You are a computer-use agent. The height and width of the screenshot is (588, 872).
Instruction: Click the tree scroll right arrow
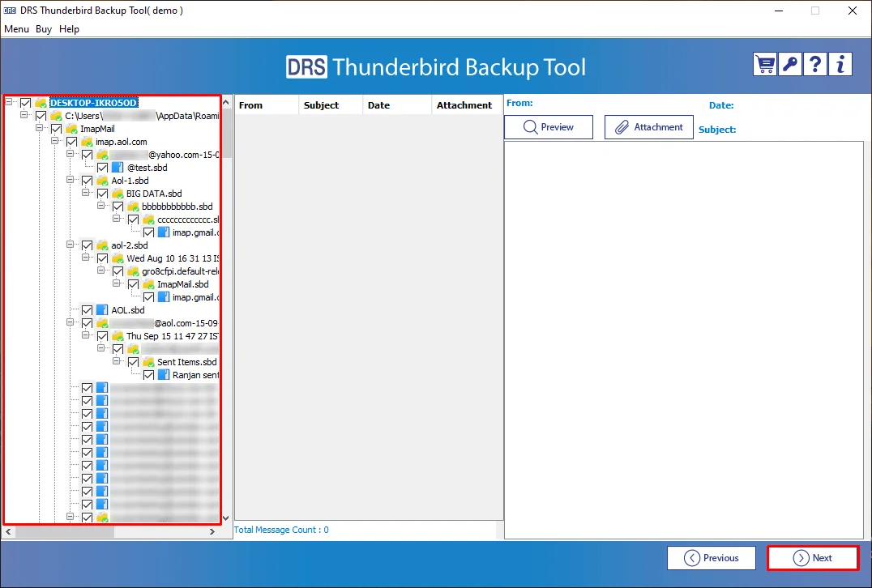point(212,532)
